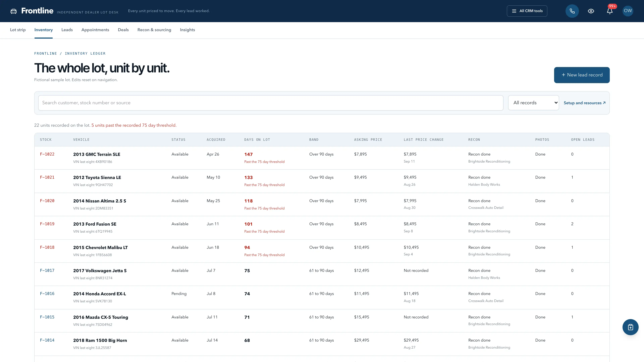Open the phone dialer icon
644x362 pixels.
click(x=572, y=11)
